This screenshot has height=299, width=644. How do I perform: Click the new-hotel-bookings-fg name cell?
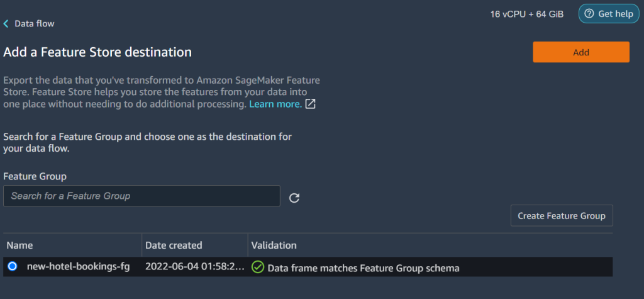tap(78, 267)
